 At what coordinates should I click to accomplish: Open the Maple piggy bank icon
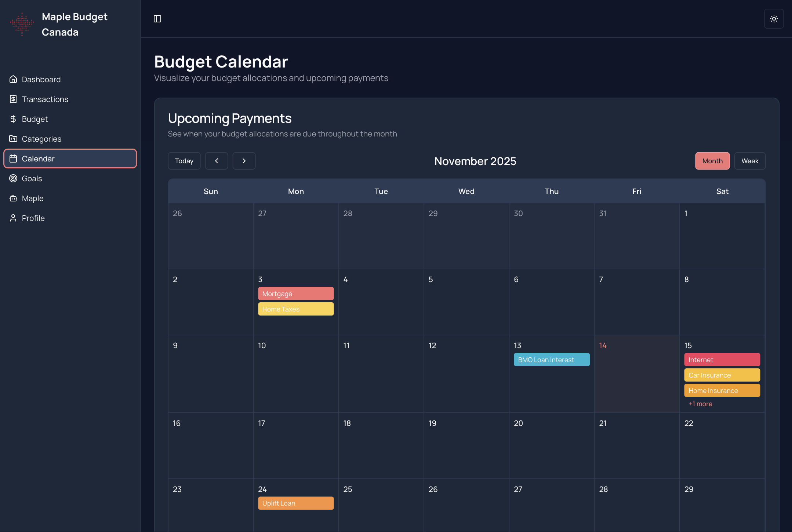coord(14,198)
